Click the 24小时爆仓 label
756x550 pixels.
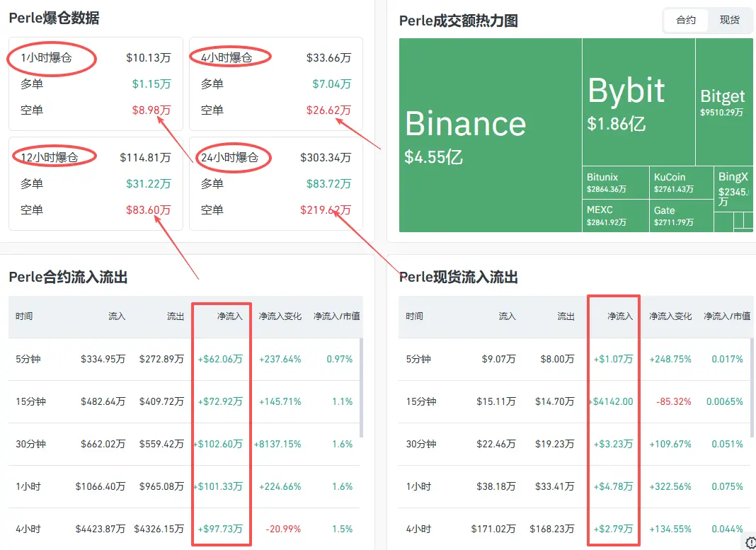point(229,158)
